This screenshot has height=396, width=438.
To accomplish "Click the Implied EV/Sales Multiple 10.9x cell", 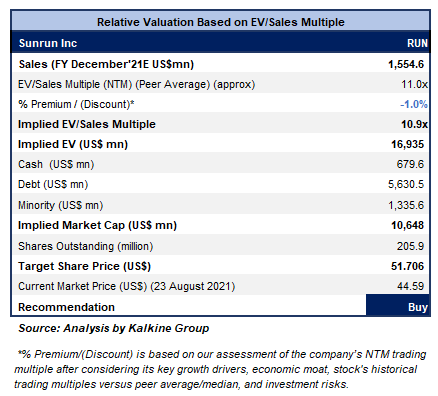I will pos(414,124).
